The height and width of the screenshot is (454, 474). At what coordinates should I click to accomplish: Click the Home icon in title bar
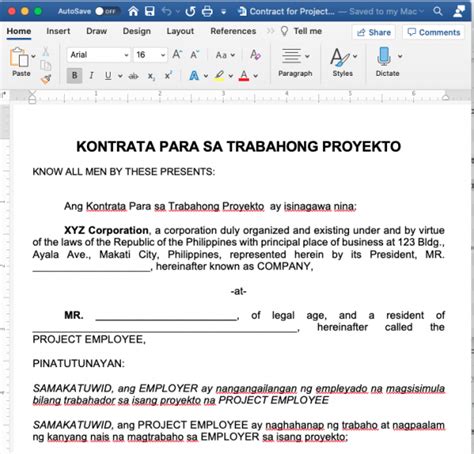pos(133,11)
